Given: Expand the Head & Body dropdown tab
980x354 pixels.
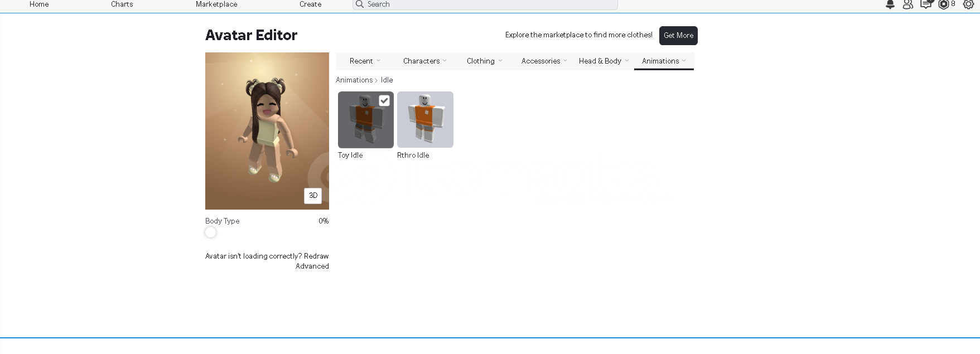Looking at the screenshot, I should (x=604, y=61).
